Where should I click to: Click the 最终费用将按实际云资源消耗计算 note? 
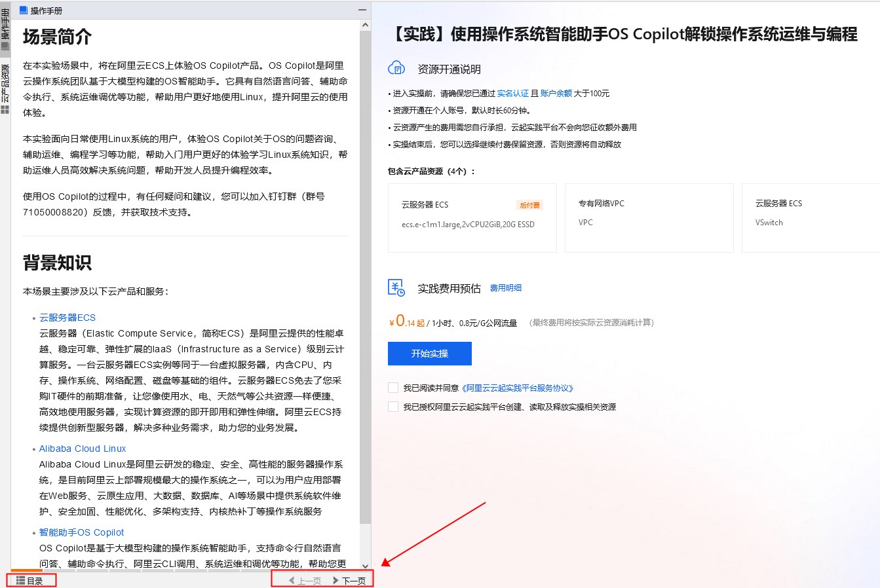click(x=591, y=323)
